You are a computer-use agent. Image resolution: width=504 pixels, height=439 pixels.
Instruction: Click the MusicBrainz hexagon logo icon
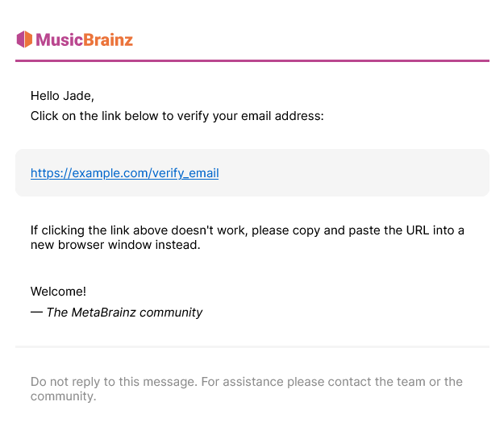[24, 39]
